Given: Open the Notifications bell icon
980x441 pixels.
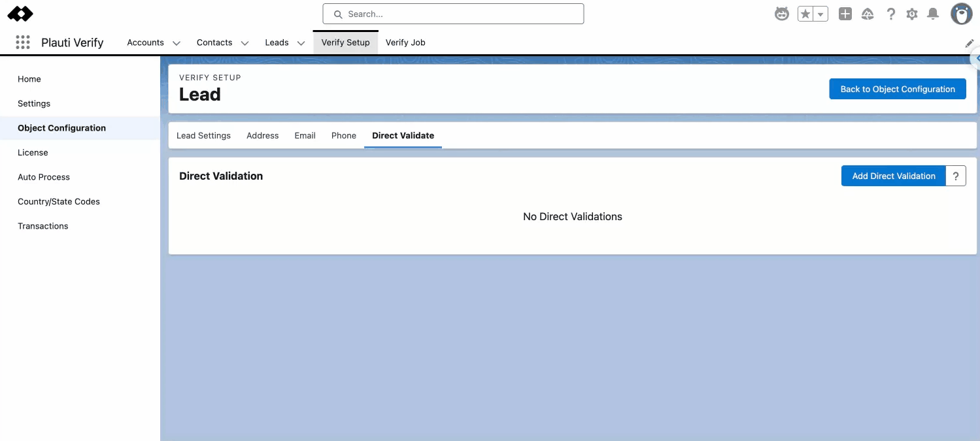Looking at the screenshot, I should point(933,14).
